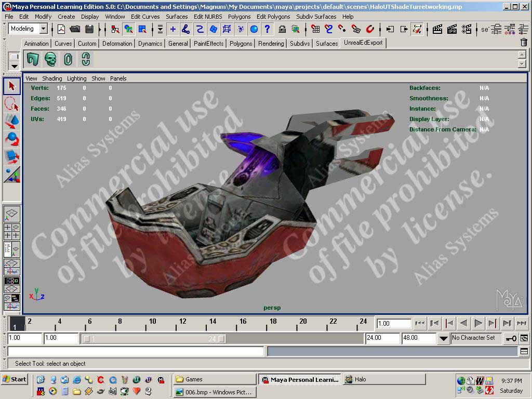The width and height of the screenshot is (532, 399).
Task: Toggle the deformations selection mask icon
Action: (227, 29)
